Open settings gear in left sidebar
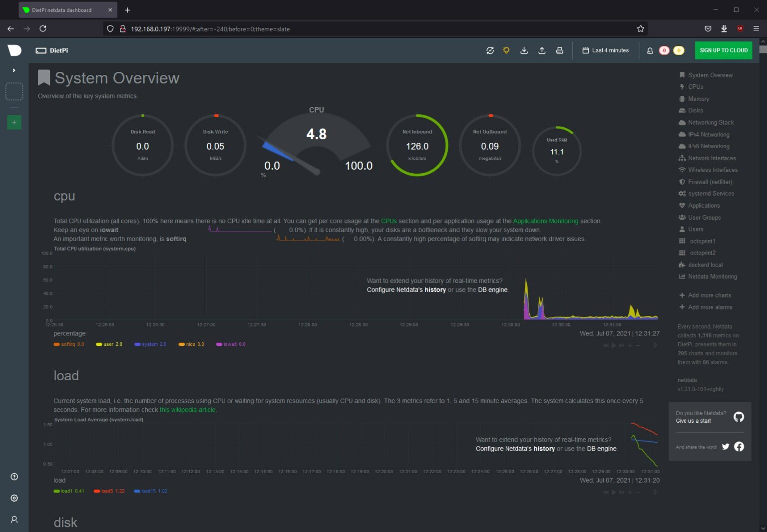The height and width of the screenshot is (532, 767). 14,498
